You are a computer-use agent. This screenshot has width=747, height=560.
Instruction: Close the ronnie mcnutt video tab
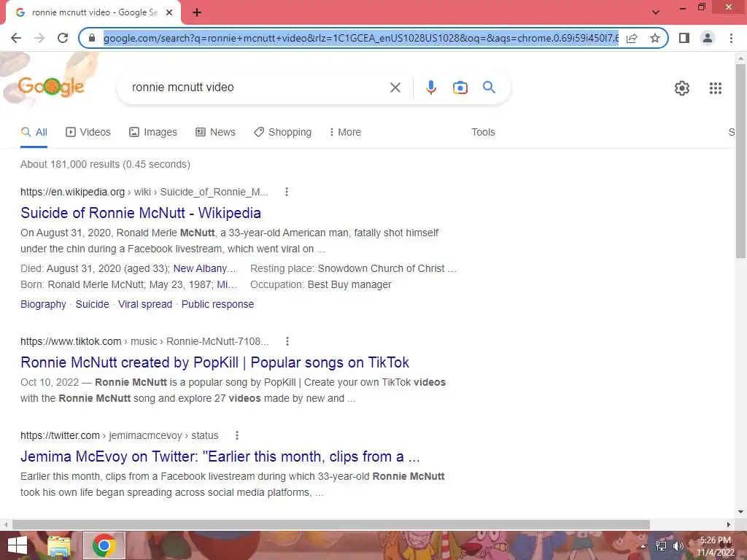[x=169, y=12]
